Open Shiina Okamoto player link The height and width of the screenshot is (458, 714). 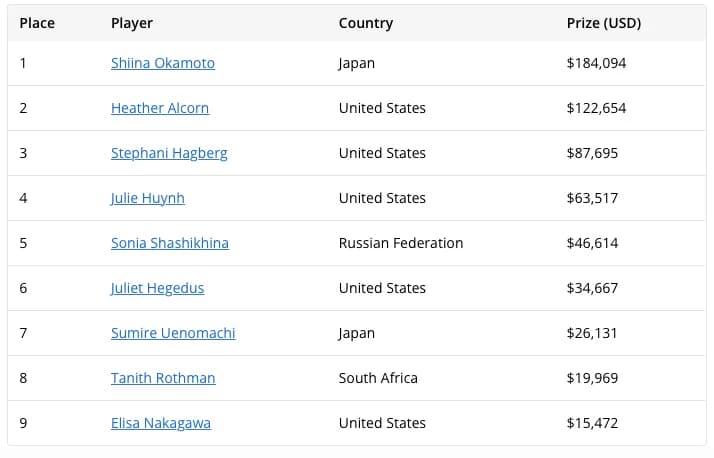tap(163, 63)
